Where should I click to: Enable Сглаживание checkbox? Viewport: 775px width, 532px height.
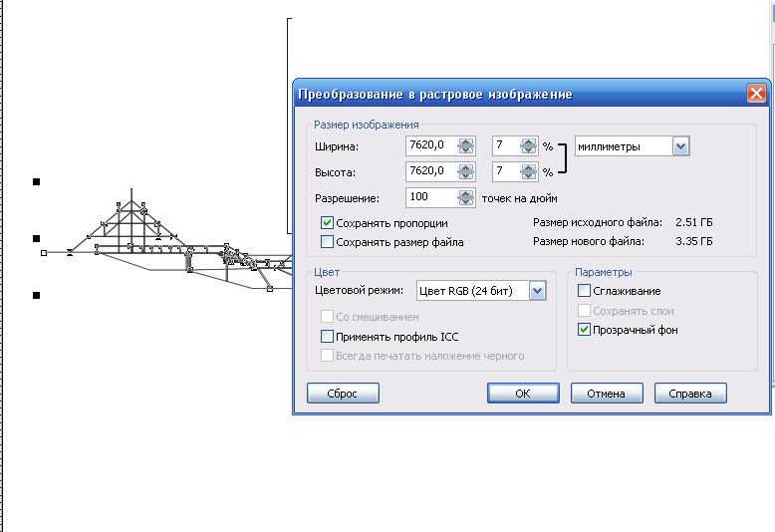[x=584, y=291]
